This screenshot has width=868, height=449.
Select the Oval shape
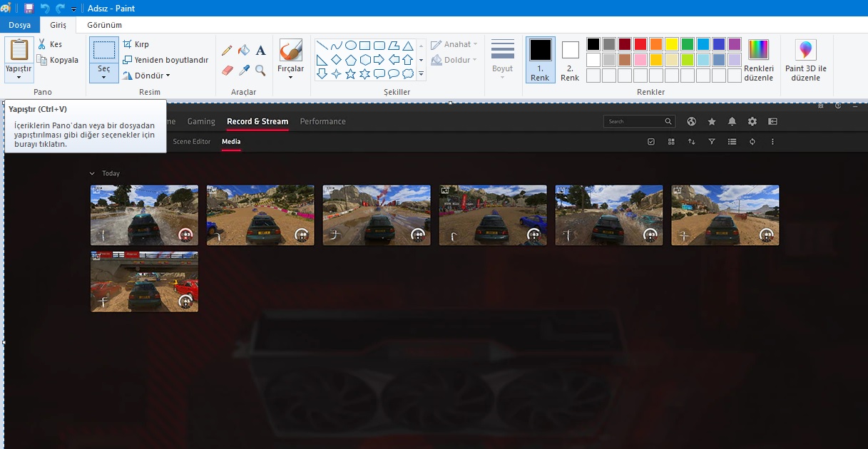click(350, 46)
